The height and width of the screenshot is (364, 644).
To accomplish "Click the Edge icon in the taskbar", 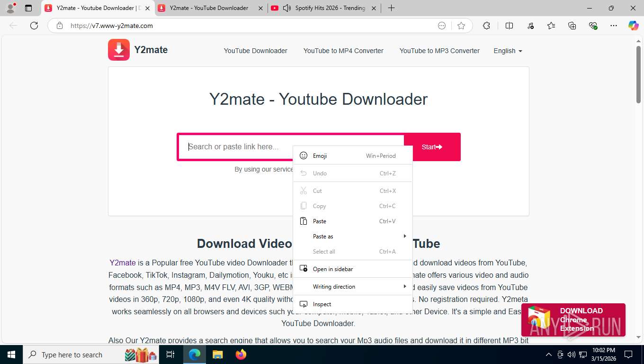I will tap(195, 355).
